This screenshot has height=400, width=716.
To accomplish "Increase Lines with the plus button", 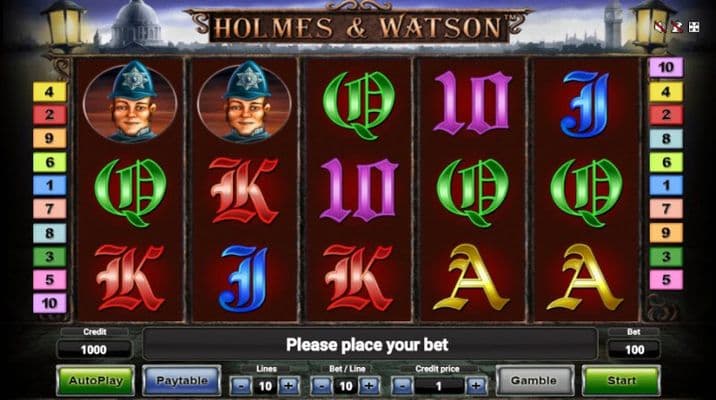I will (289, 386).
